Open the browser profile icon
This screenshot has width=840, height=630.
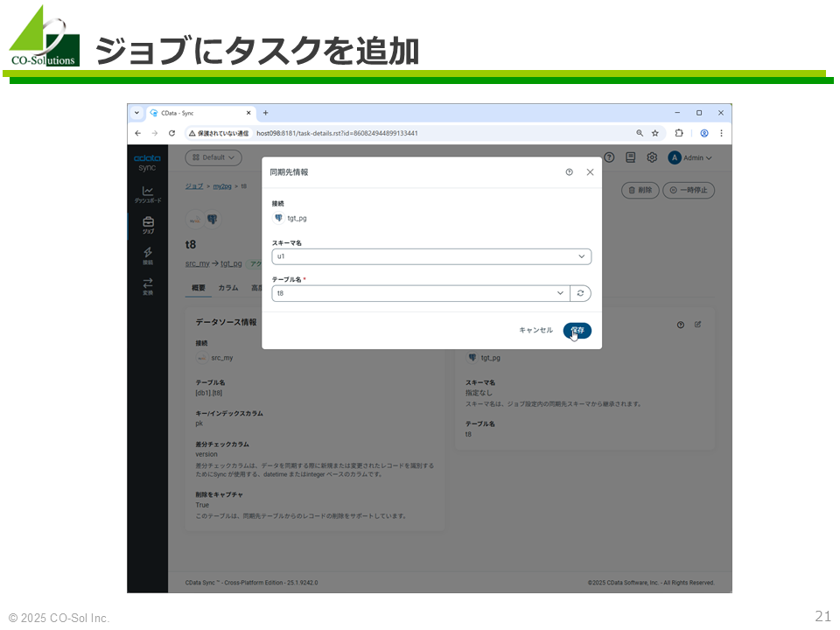click(x=704, y=133)
